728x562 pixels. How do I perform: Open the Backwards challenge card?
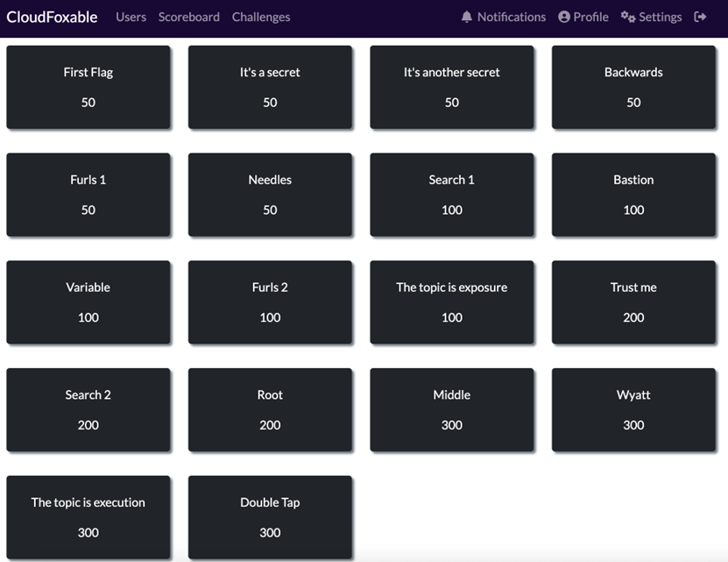coord(633,87)
